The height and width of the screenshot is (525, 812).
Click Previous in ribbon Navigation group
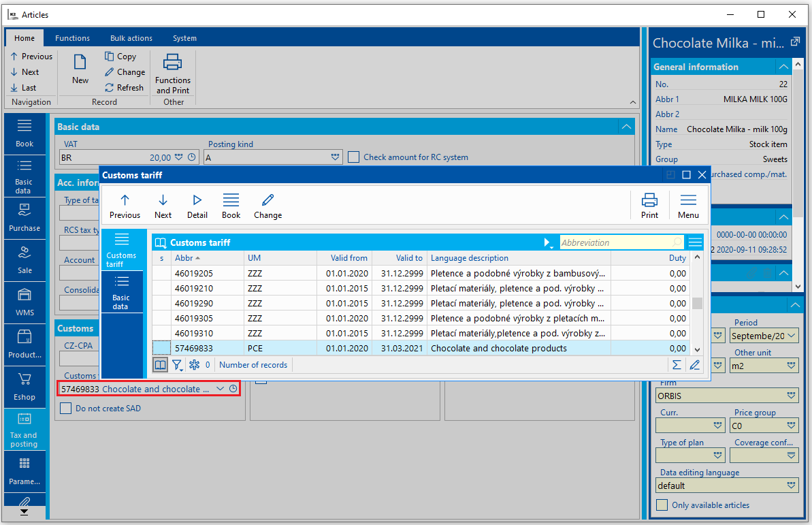point(31,57)
